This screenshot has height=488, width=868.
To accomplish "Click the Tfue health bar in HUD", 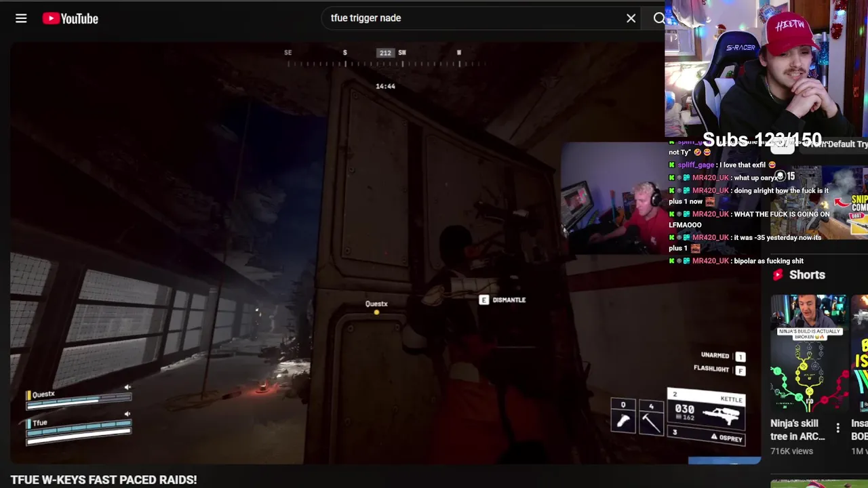I will point(79,432).
